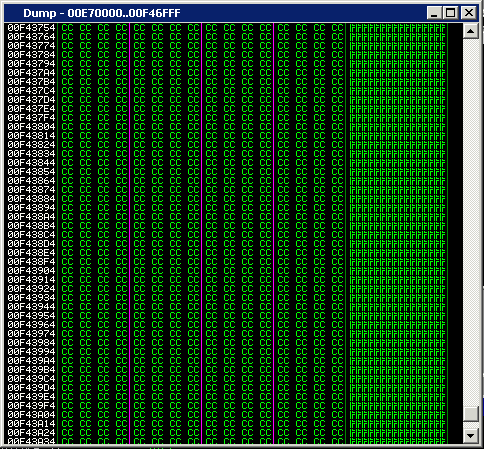Select address 00F437A4
This screenshot has height=449, width=484.
point(31,73)
